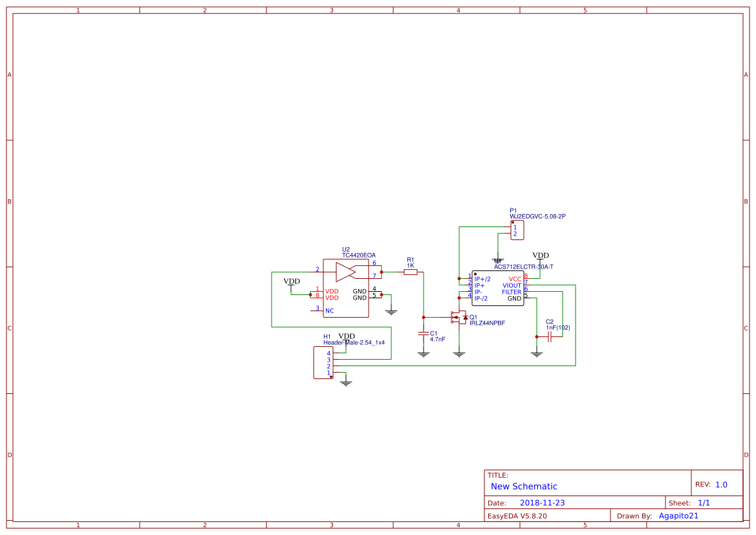
Task: Click the Agapito21 drawn-by name
Action: click(x=678, y=515)
